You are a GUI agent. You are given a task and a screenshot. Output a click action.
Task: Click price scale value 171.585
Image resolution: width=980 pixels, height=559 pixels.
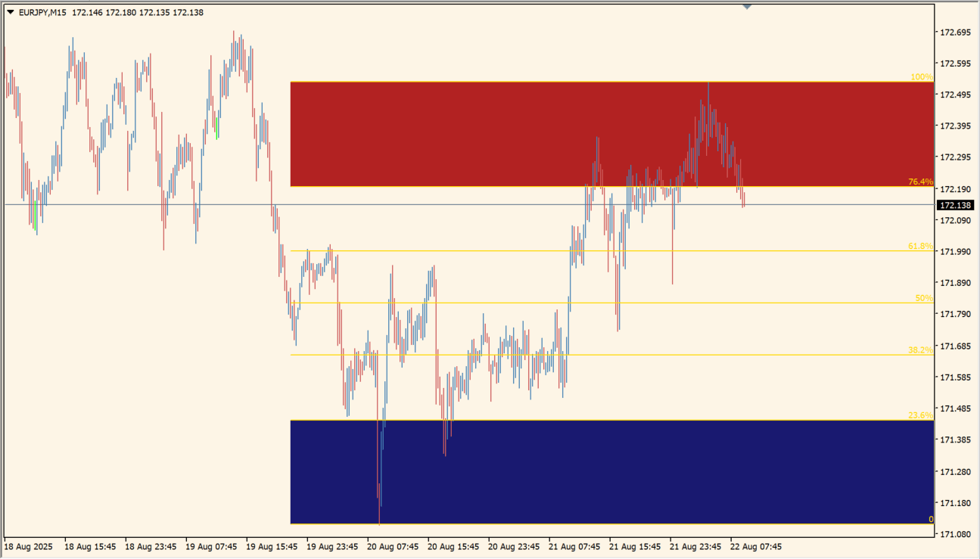[955, 377]
